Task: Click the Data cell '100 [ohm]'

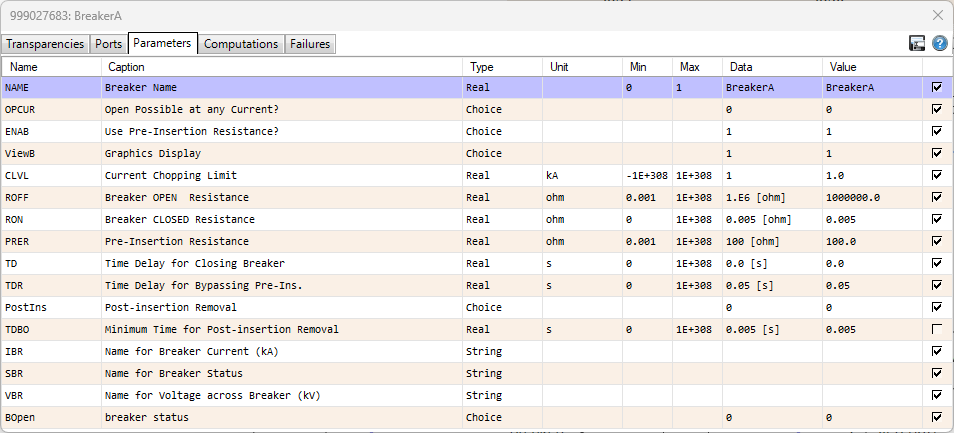Action: pyautogui.click(x=772, y=241)
